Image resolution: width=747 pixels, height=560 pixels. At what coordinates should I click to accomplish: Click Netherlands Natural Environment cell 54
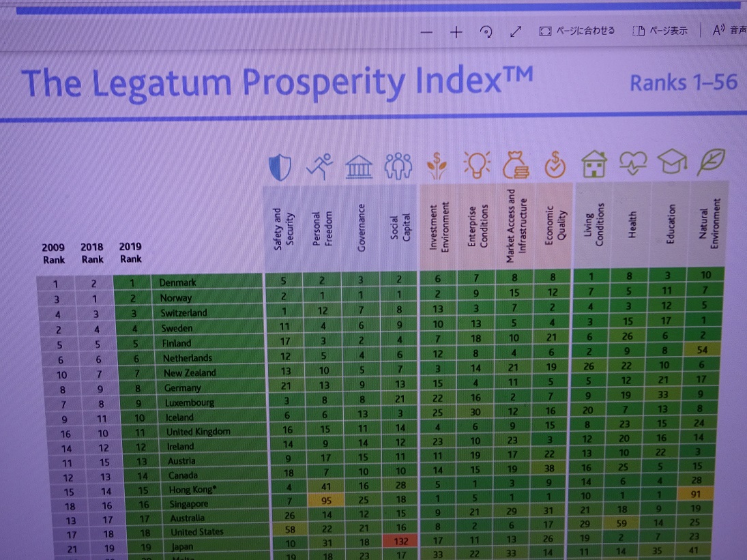(x=703, y=349)
